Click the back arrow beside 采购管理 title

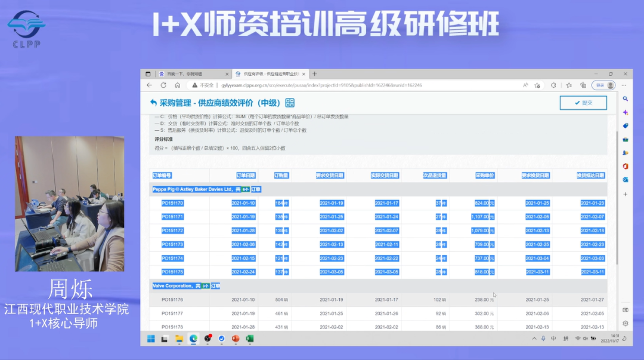point(154,103)
